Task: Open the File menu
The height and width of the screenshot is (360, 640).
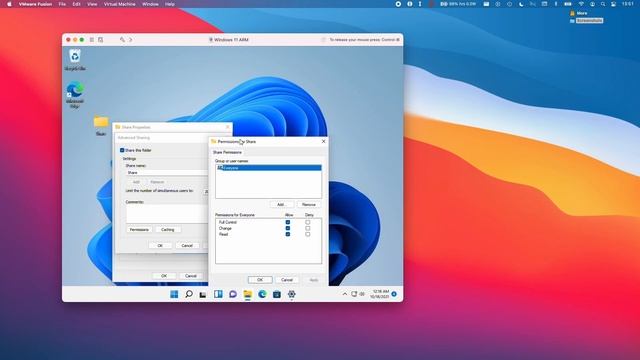Action: click(62, 4)
